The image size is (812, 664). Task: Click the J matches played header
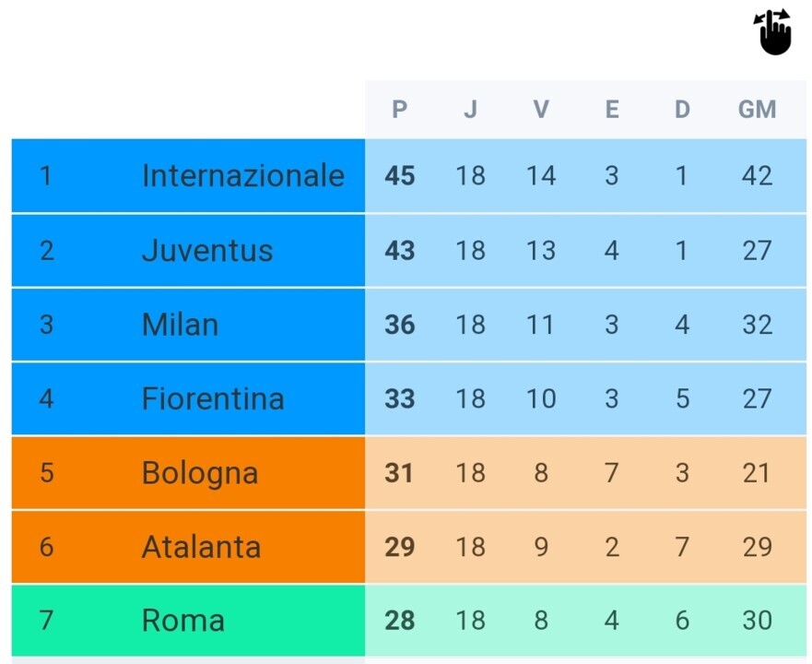point(470,110)
